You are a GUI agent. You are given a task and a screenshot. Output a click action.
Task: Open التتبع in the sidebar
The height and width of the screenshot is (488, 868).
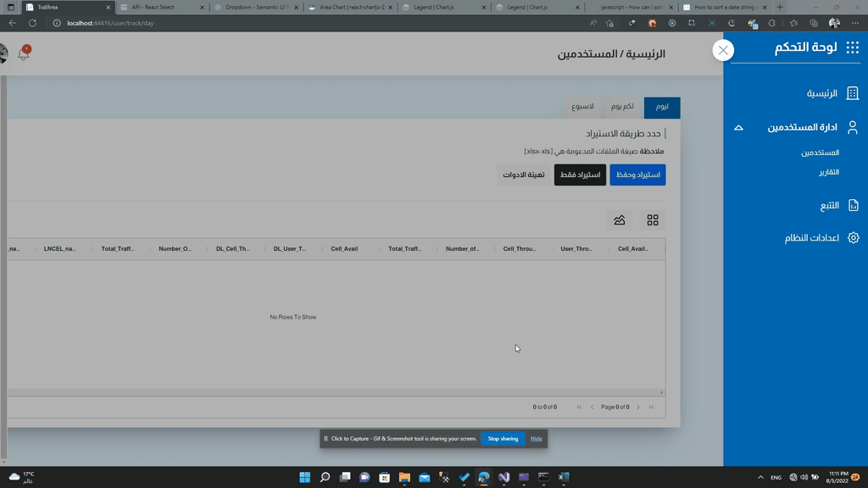829,206
